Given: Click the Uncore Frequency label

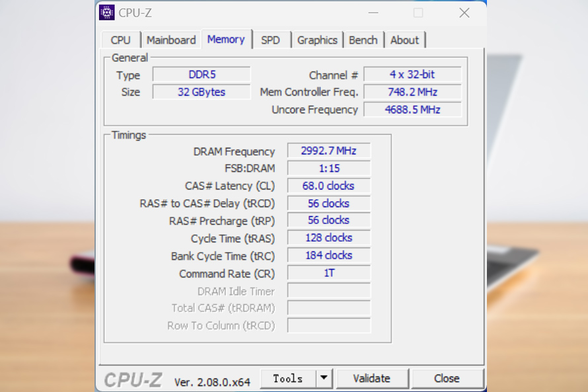Looking at the screenshot, I should click(x=314, y=110).
